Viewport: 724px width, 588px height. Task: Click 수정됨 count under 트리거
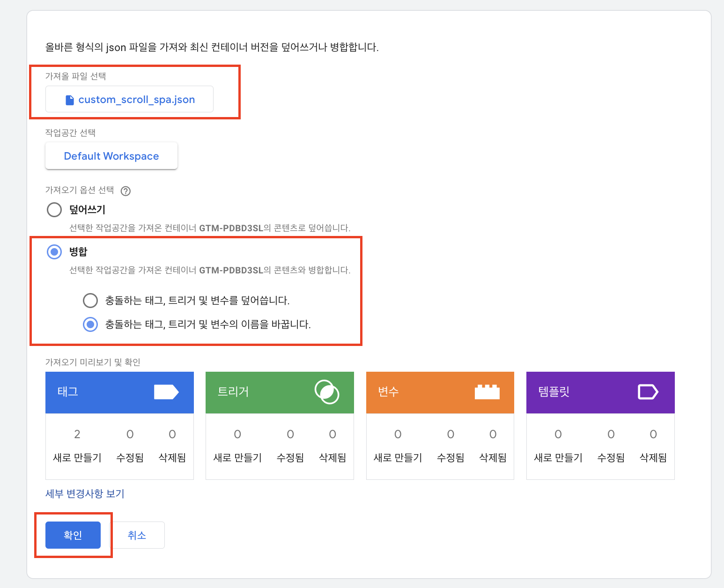(x=290, y=434)
